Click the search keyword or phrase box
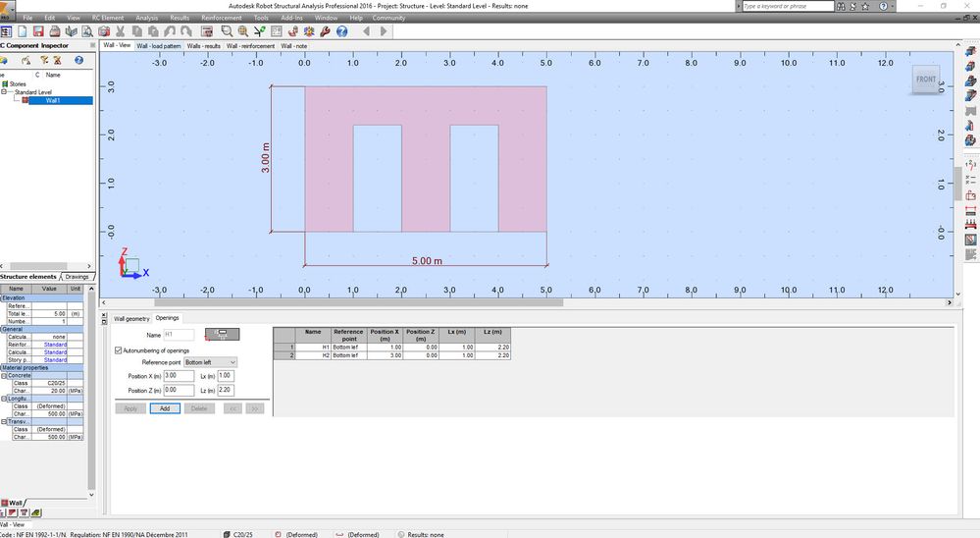This screenshot has height=538, width=980. tap(788, 6)
